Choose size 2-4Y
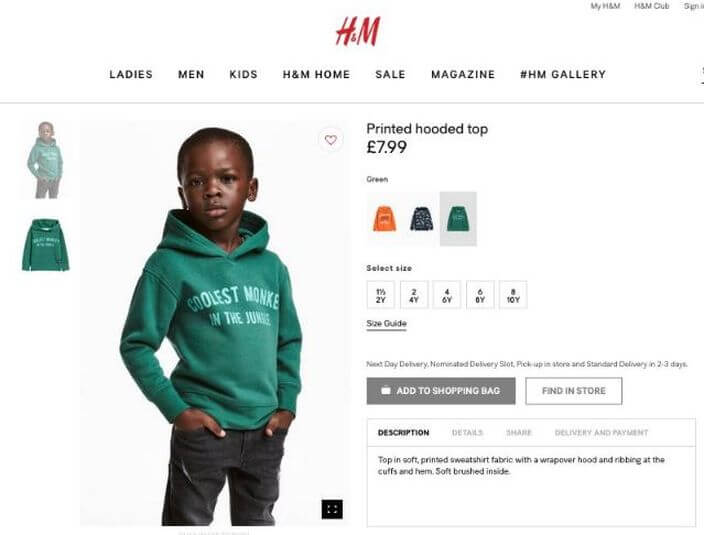704x535 pixels. coord(414,295)
